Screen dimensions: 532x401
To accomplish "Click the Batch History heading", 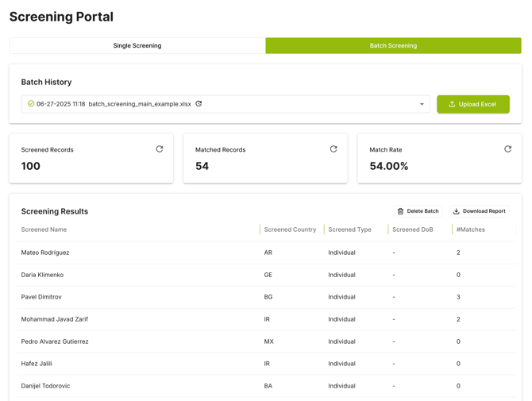I will [47, 82].
